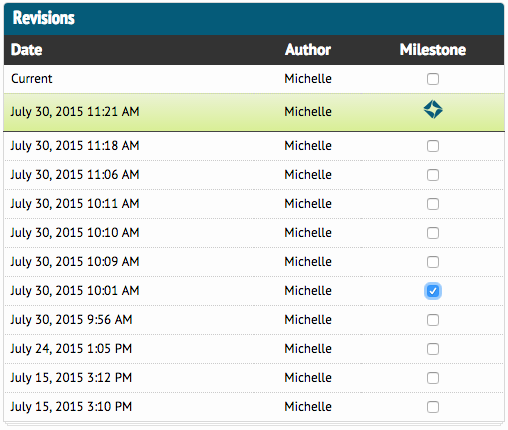Enable milestone for July 15 3:12 PM
Viewport: 508px width, 430px height.
point(433,378)
